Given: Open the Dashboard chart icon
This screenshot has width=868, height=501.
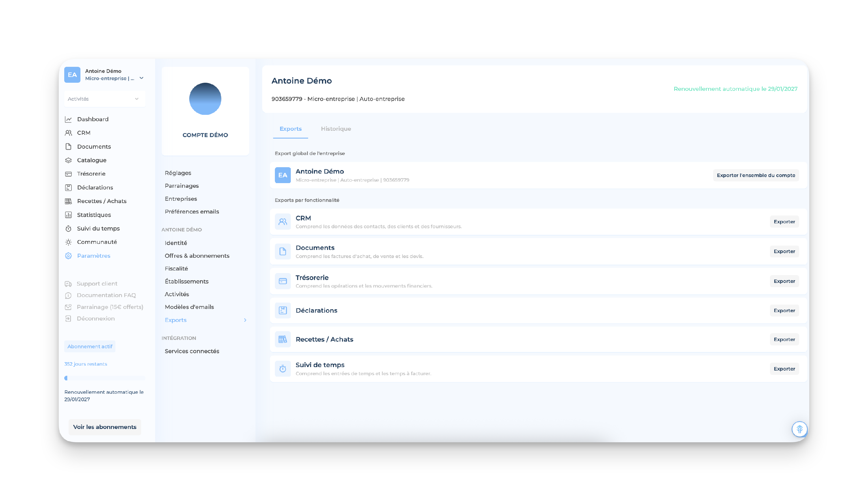Looking at the screenshot, I should click(x=69, y=119).
